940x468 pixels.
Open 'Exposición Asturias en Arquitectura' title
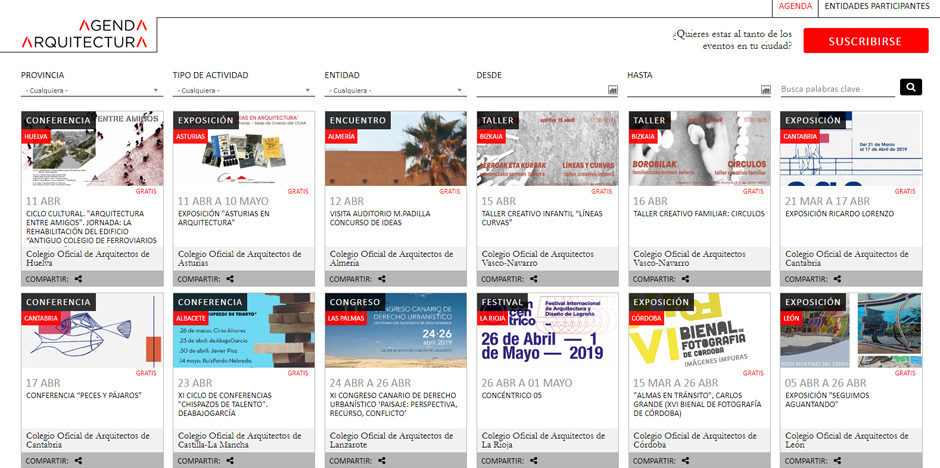coord(224,218)
